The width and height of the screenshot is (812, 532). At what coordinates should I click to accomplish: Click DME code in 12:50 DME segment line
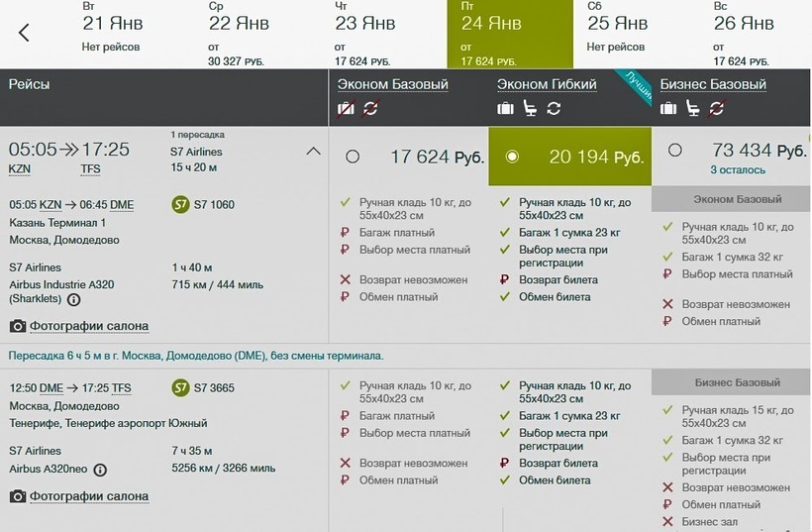coord(51,388)
